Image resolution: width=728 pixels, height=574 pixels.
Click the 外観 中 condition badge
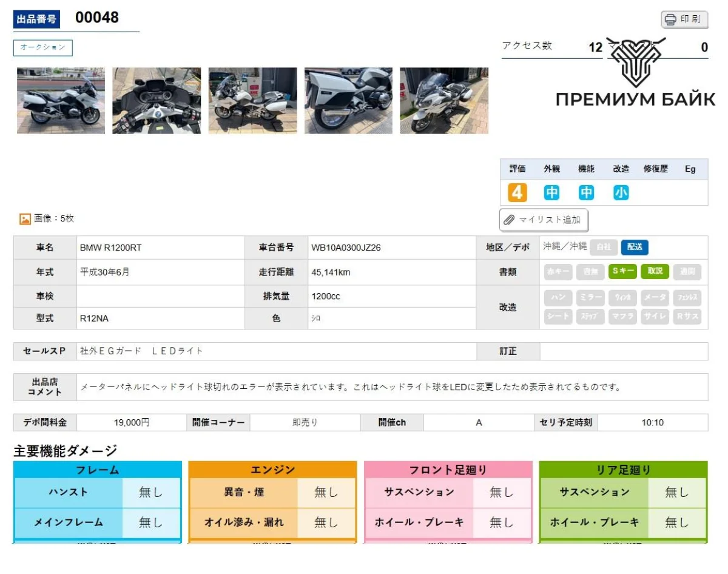[551, 193]
